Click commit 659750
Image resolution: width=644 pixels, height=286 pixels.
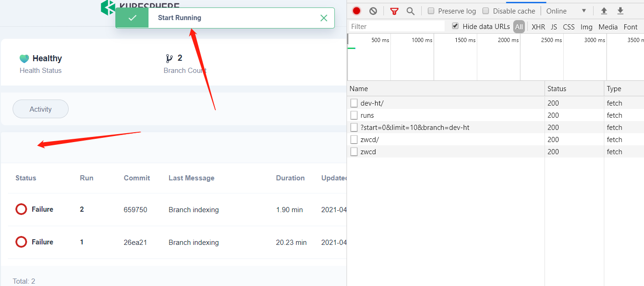(x=135, y=210)
